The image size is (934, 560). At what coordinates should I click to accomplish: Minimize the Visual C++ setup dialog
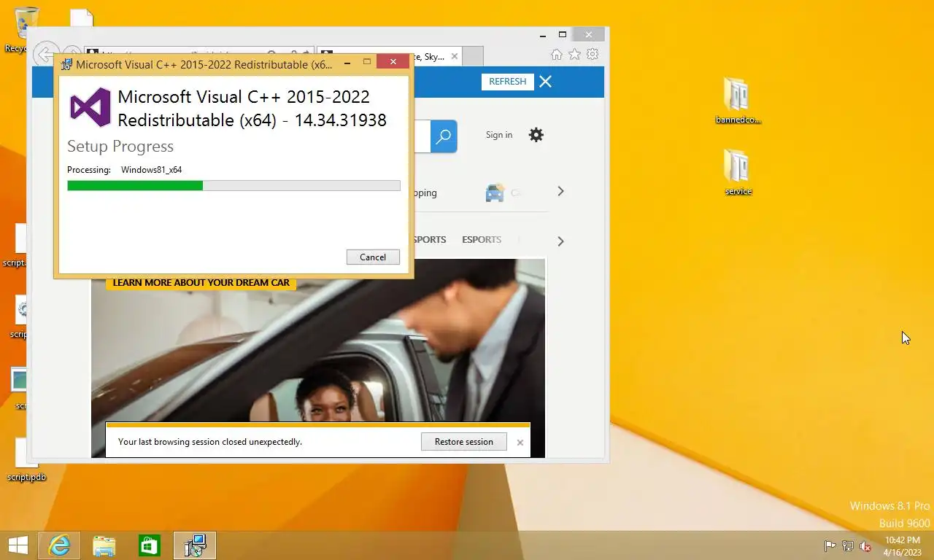tap(347, 63)
